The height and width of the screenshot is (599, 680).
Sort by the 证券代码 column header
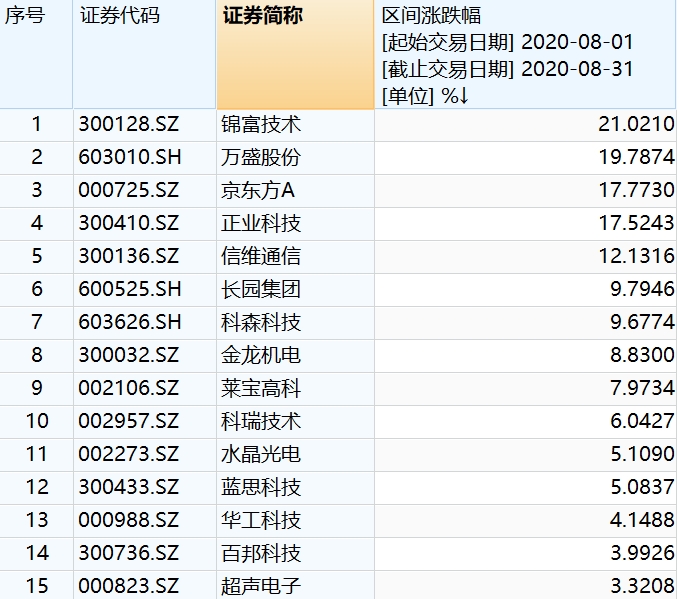(118, 17)
